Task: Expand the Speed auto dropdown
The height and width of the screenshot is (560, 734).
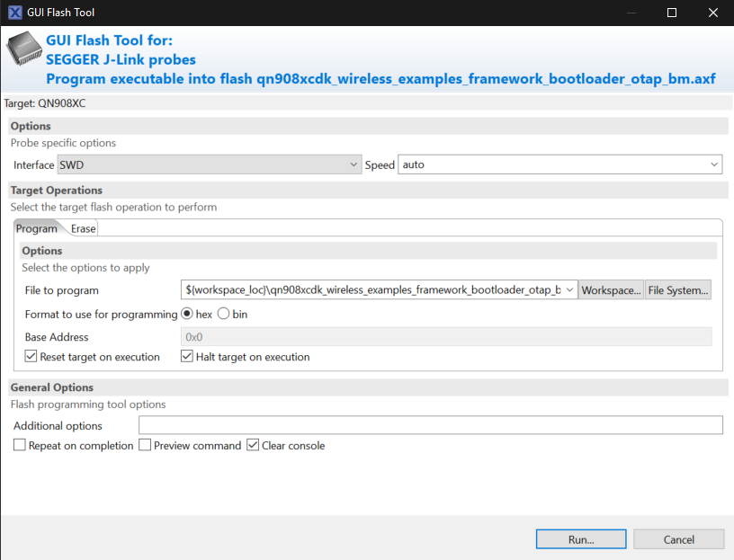Action: click(x=559, y=164)
